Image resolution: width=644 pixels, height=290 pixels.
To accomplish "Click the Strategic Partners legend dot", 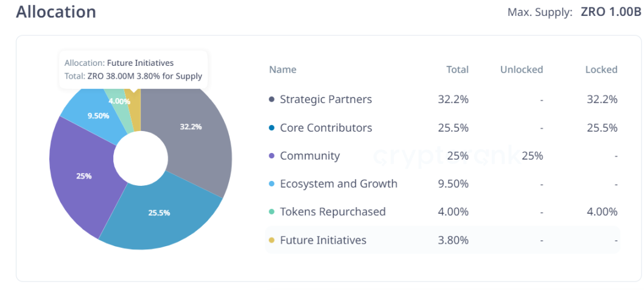I will pyautogui.click(x=271, y=99).
